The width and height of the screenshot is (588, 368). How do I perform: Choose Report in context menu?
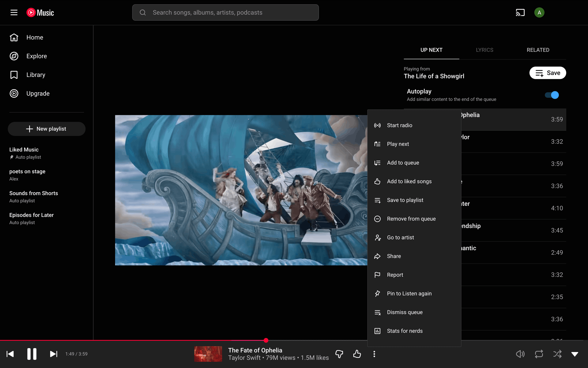click(x=414, y=275)
